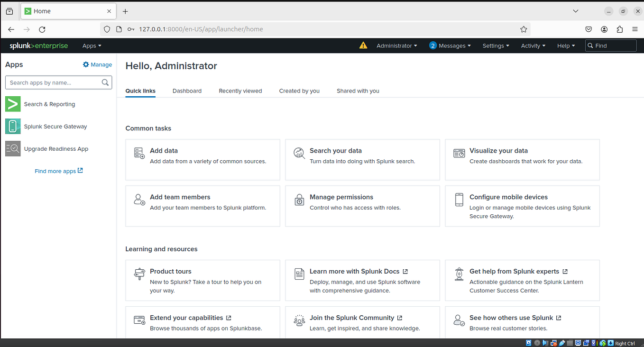Click the tracking protection shield icon

tap(107, 29)
